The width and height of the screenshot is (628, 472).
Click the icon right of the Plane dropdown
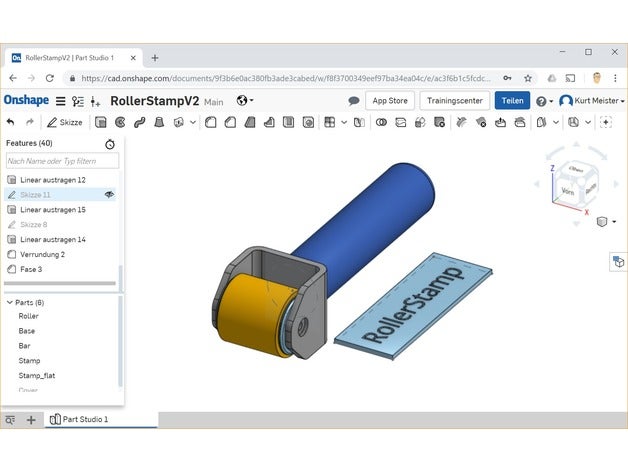574,122
